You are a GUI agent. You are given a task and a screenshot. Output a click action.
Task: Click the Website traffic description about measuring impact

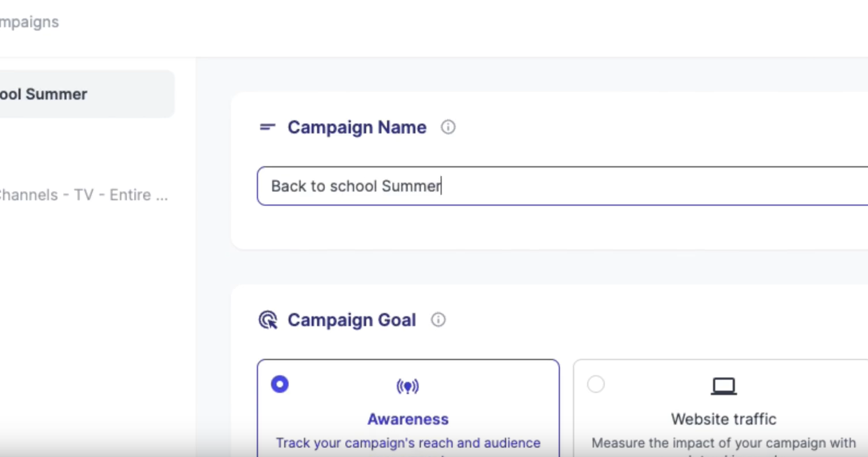tap(724, 443)
